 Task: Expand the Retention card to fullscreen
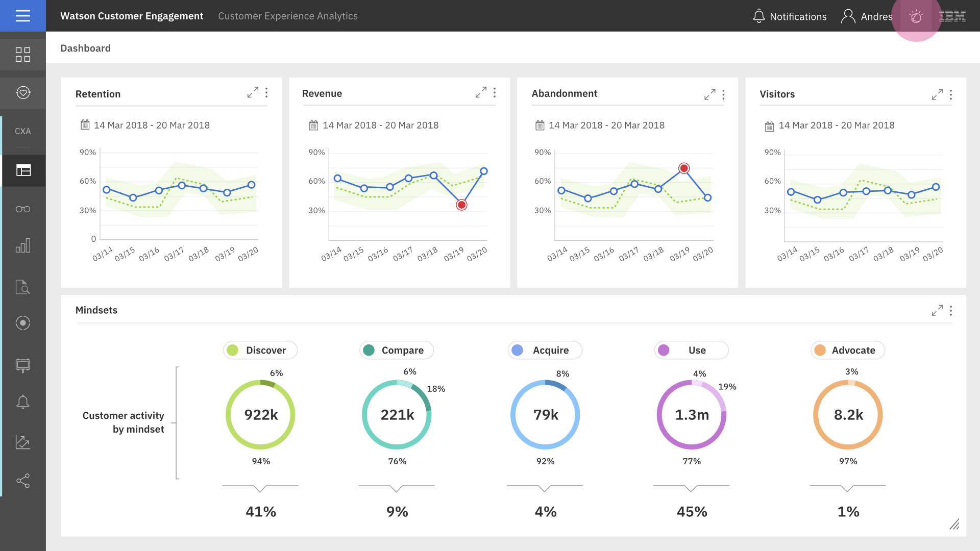click(x=253, y=92)
